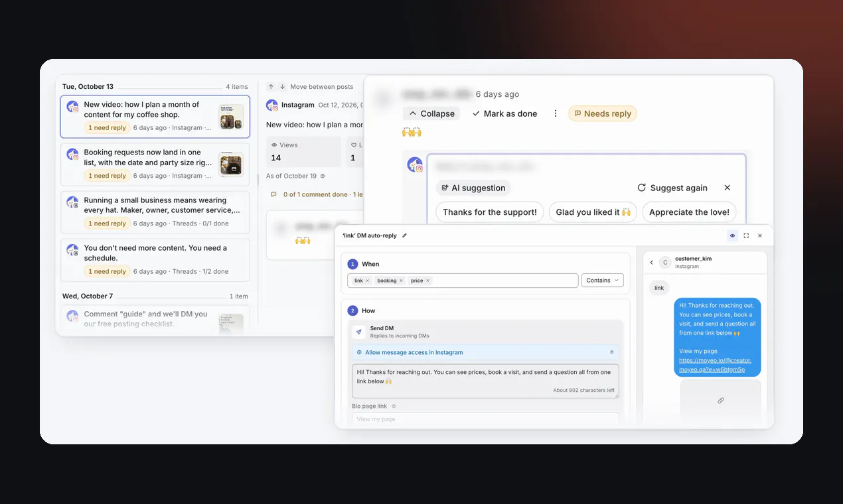Open coffee shop video thumbnail

tap(231, 117)
